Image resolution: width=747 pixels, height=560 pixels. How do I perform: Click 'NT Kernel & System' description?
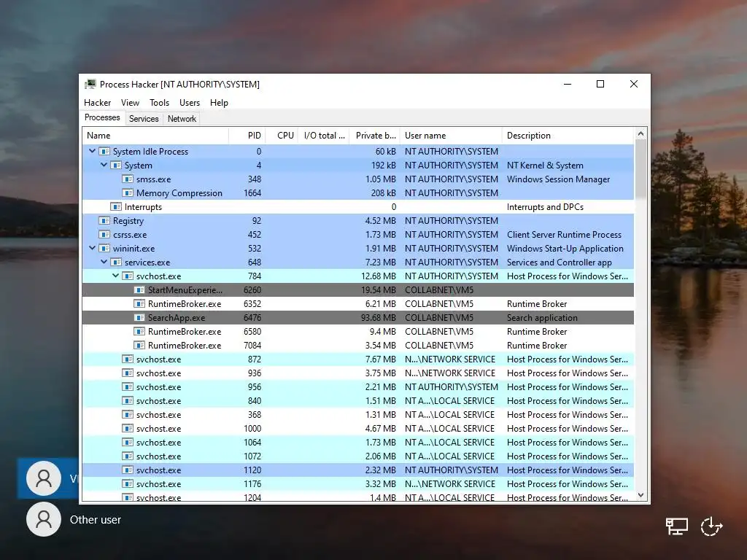[545, 166]
